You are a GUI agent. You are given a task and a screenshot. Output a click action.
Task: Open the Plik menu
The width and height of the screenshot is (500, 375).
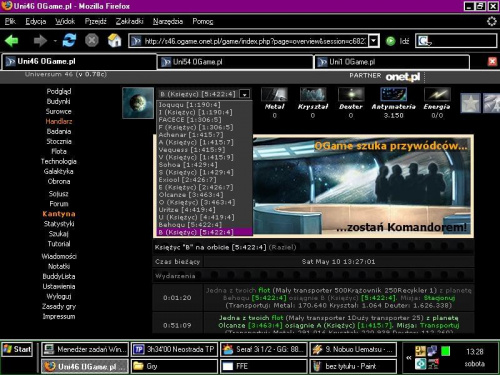10,21
